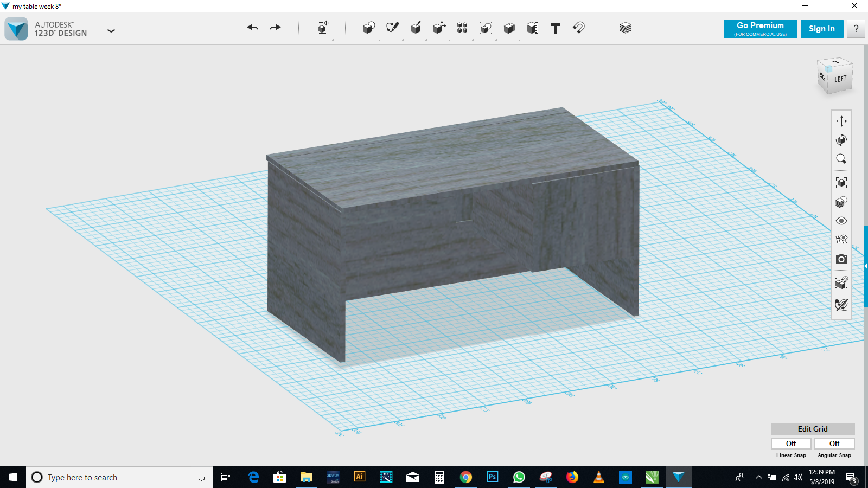
Task: Click the Undo arrow in the toolbar
Action: [x=252, y=28]
